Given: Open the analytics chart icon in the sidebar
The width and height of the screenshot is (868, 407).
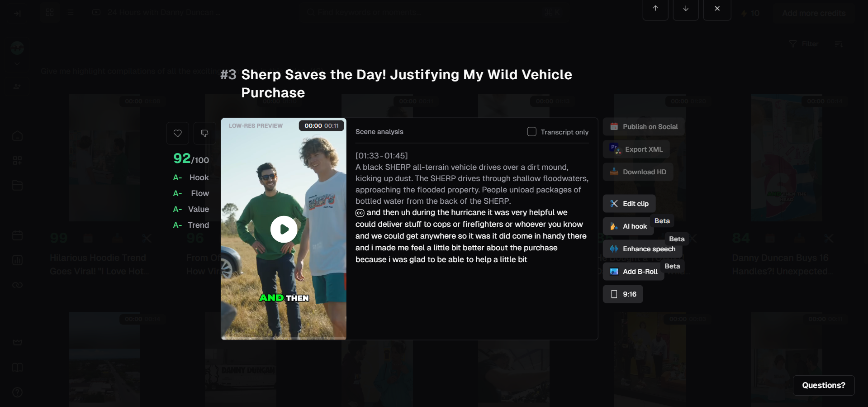Looking at the screenshot, I should (17, 260).
